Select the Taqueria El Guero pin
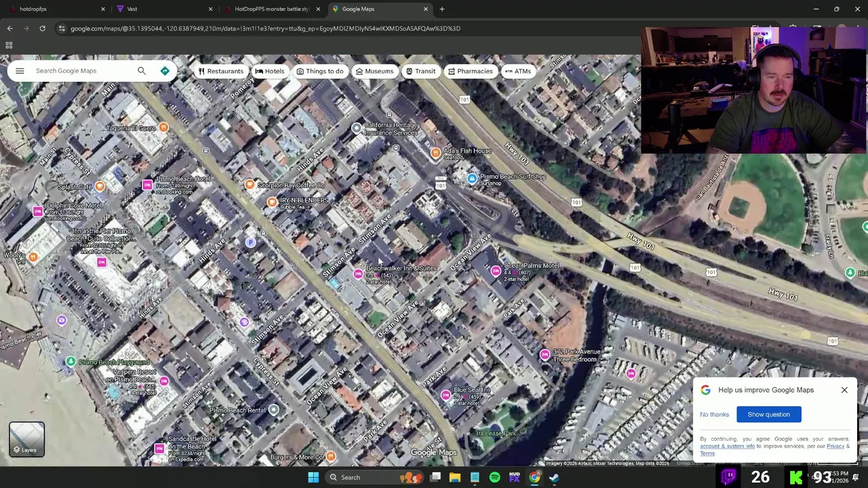 coord(163,127)
